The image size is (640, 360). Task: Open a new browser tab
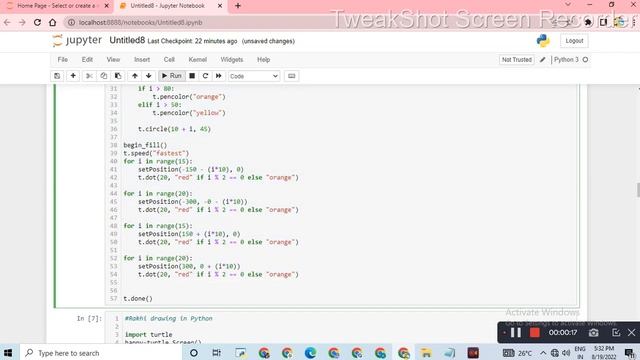pos(238,6)
